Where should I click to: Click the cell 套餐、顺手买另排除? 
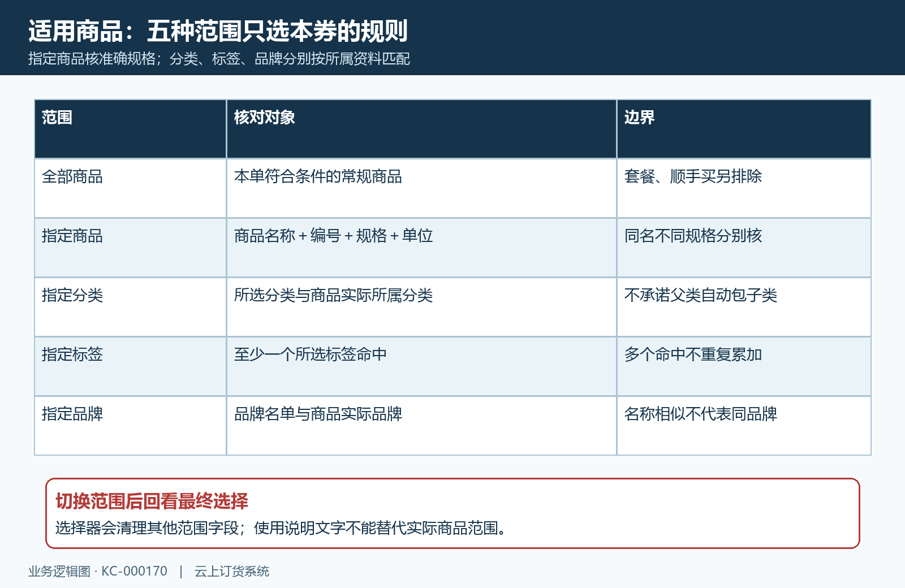coord(744,188)
